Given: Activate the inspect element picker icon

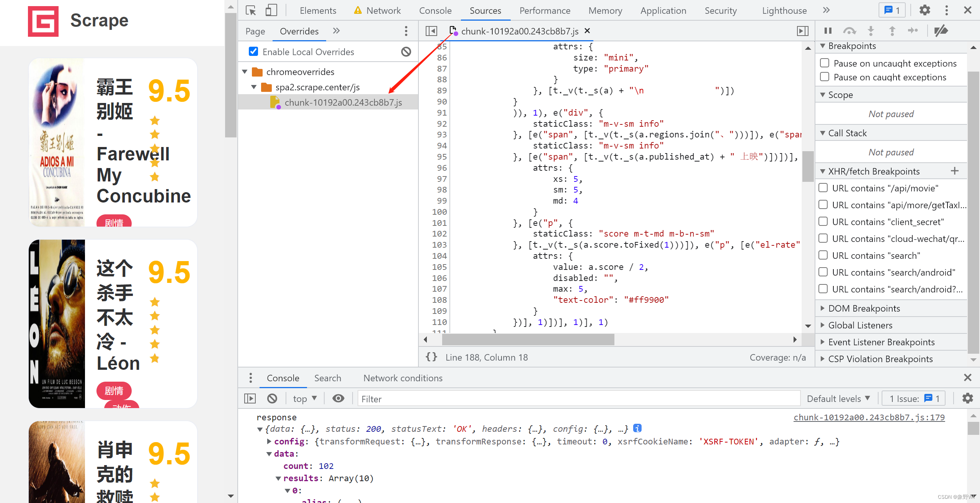Looking at the screenshot, I should coord(251,10).
